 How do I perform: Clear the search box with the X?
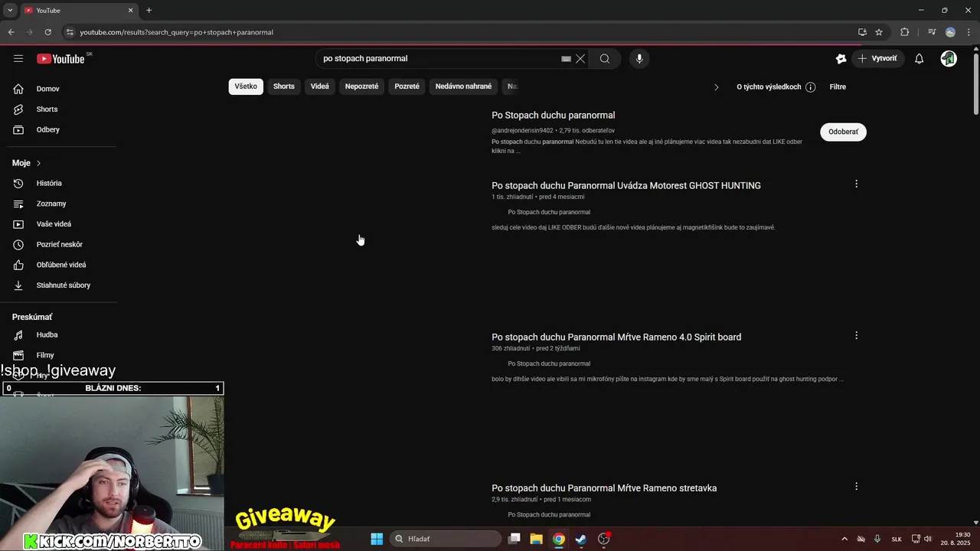click(x=580, y=58)
